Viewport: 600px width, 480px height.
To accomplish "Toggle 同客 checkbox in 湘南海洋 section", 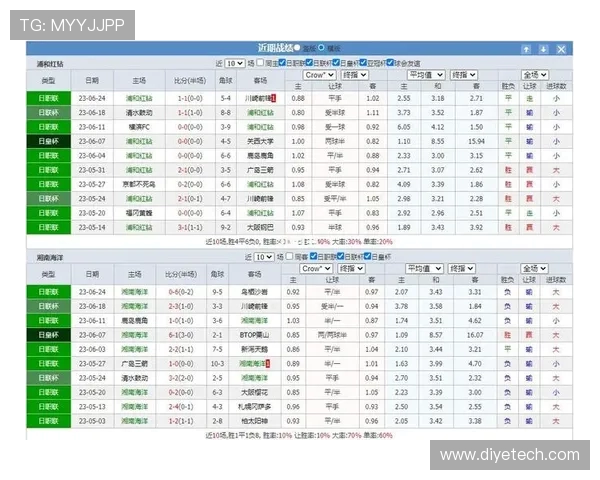I will click(x=290, y=256).
